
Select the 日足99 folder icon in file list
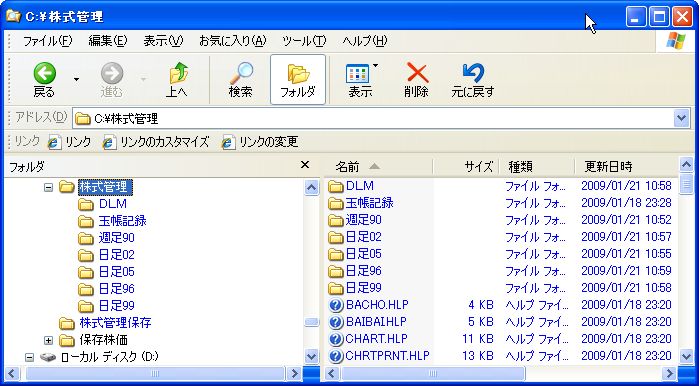pyautogui.click(x=336, y=288)
